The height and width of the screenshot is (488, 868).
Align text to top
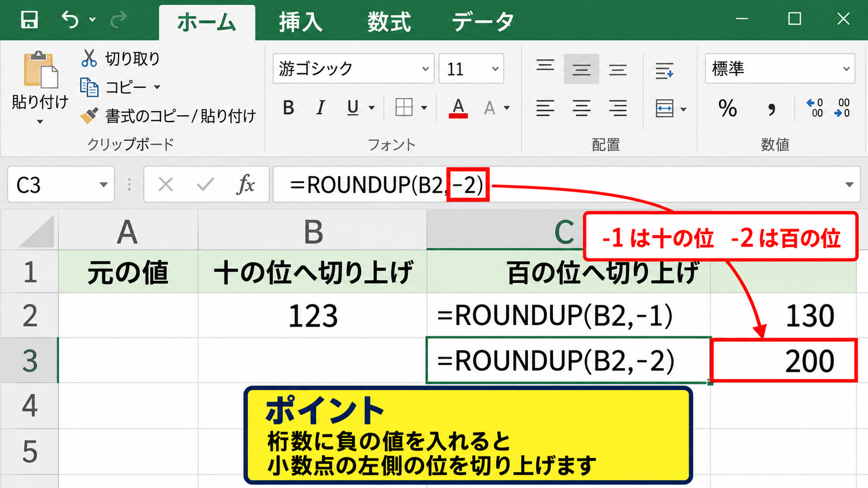(545, 66)
